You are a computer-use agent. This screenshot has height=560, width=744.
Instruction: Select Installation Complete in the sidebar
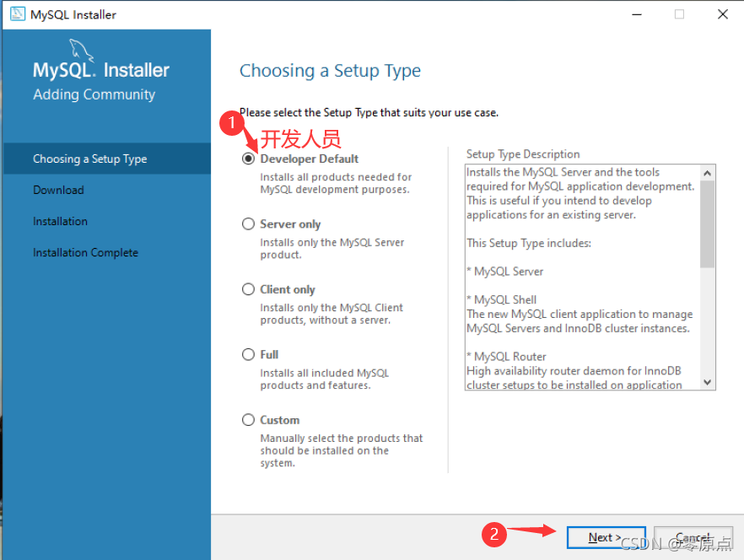pyautogui.click(x=85, y=252)
